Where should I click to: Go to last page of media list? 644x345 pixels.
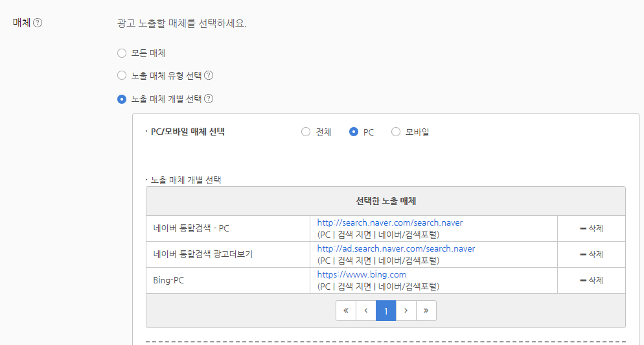[x=426, y=311]
